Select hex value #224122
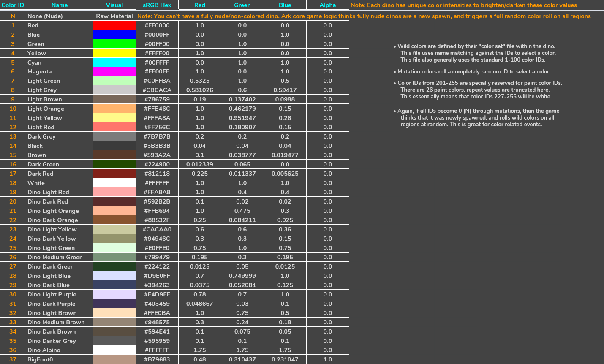The width and height of the screenshot is (604, 364). point(157,267)
